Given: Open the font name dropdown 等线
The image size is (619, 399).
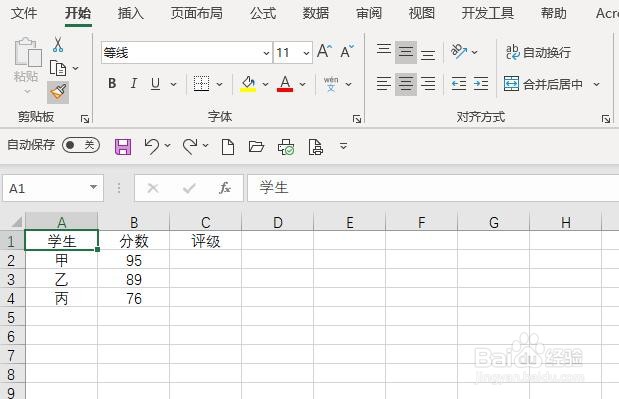Looking at the screenshot, I should 266,52.
